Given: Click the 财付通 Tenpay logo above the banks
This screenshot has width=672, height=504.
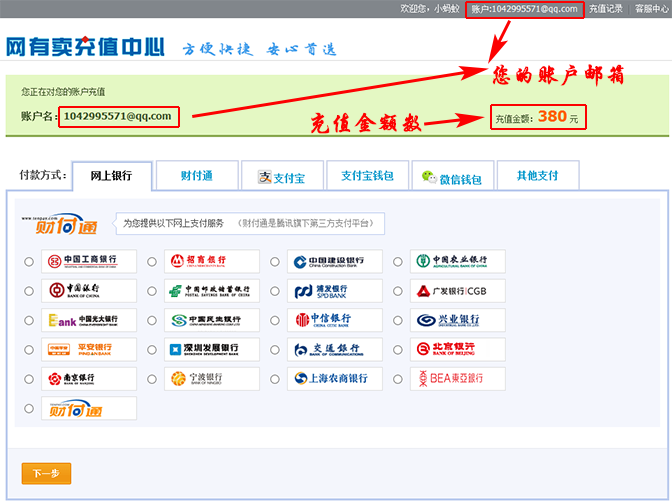Looking at the screenshot, I should tap(60, 224).
